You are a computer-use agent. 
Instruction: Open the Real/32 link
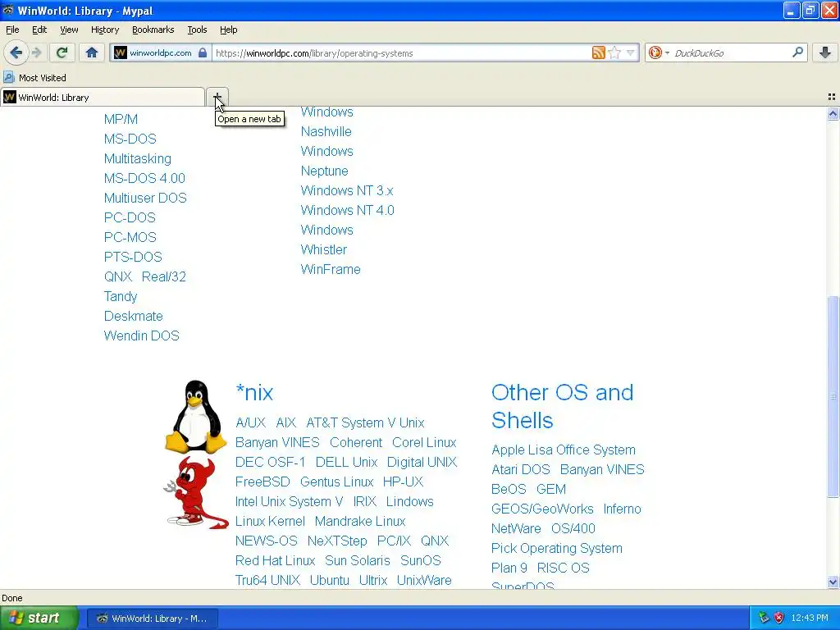[164, 276]
